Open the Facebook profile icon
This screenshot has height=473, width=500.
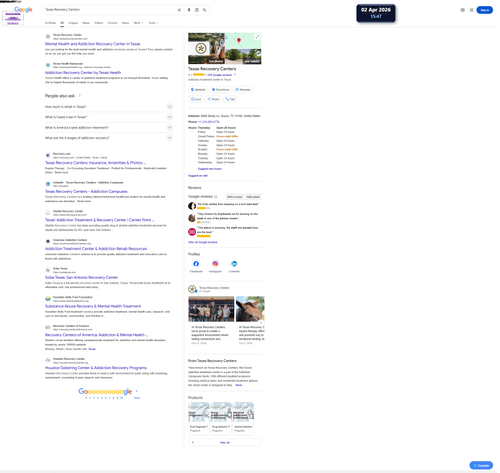point(196,264)
